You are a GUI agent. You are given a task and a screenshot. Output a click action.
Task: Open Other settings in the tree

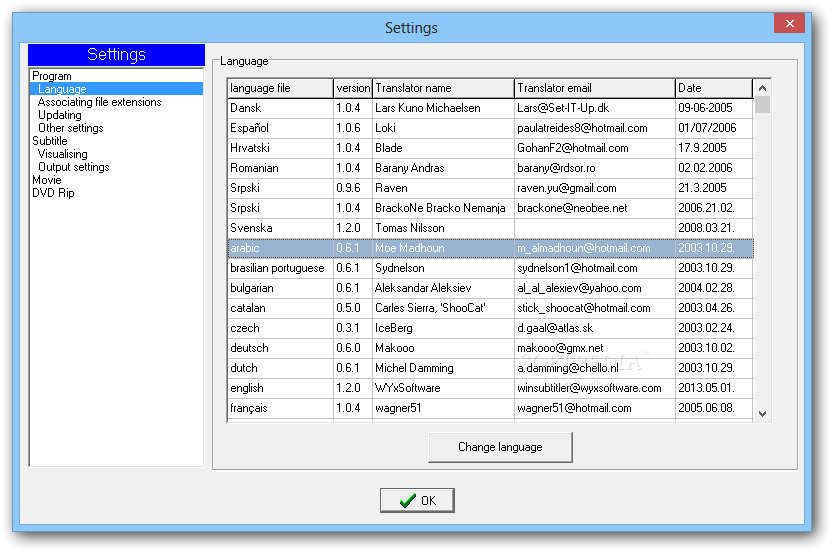click(71, 128)
